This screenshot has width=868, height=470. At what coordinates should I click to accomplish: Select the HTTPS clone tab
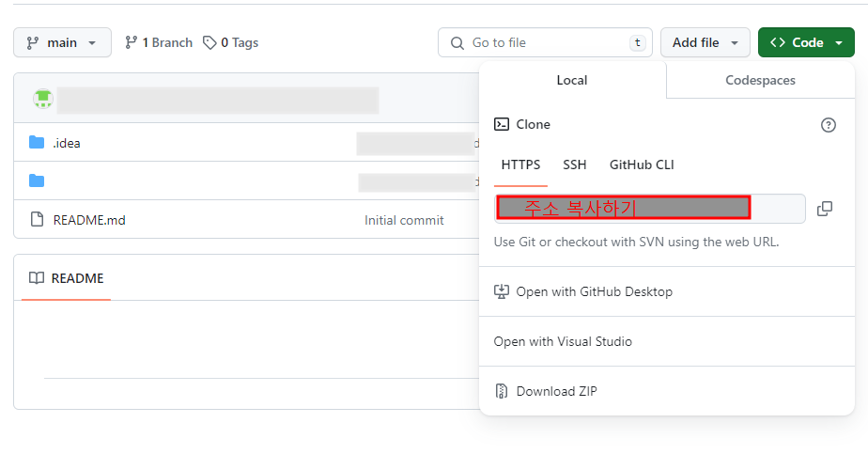point(520,165)
